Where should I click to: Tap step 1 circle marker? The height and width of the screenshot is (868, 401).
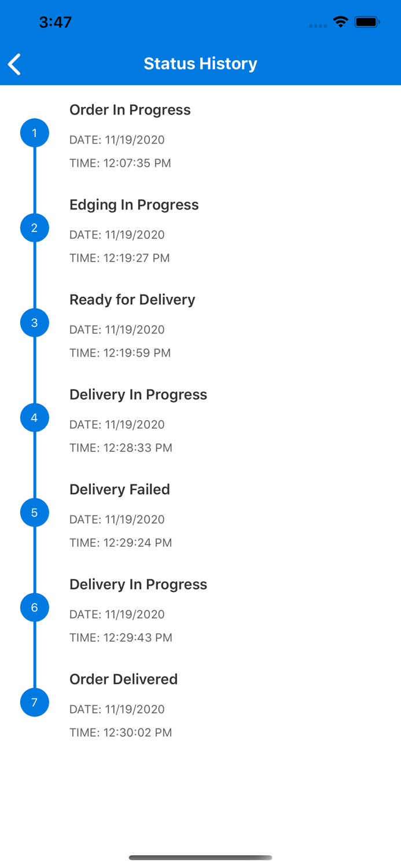[x=35, y=133]
